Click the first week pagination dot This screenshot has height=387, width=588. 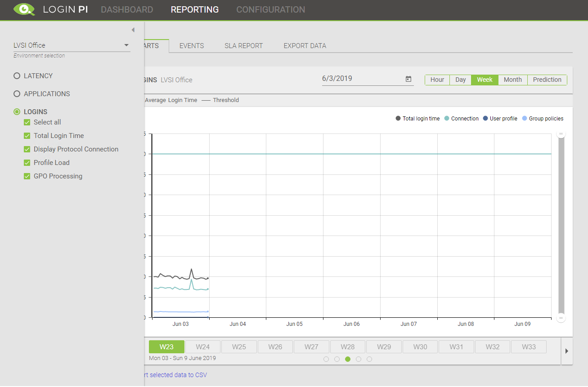click(x=326, y=359)
